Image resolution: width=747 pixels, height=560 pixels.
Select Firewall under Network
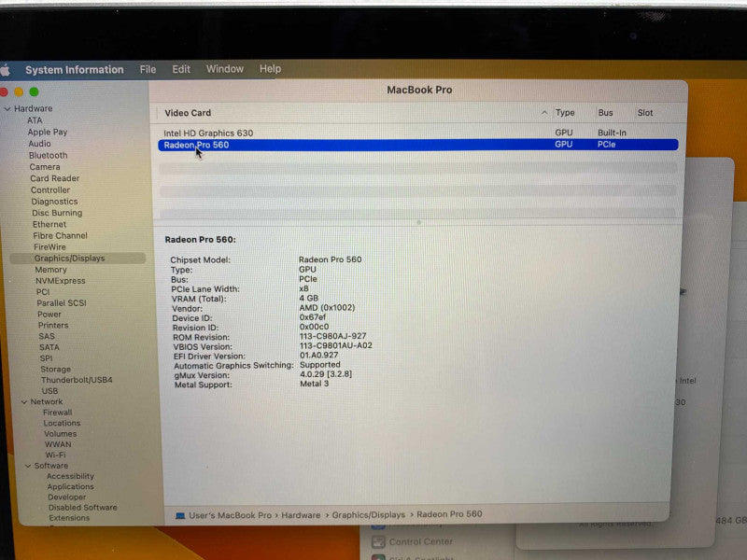pos(57,413)
